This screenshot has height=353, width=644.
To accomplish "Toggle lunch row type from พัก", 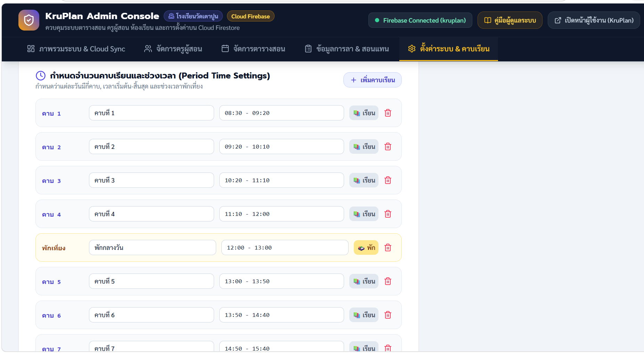I will 366,247.
